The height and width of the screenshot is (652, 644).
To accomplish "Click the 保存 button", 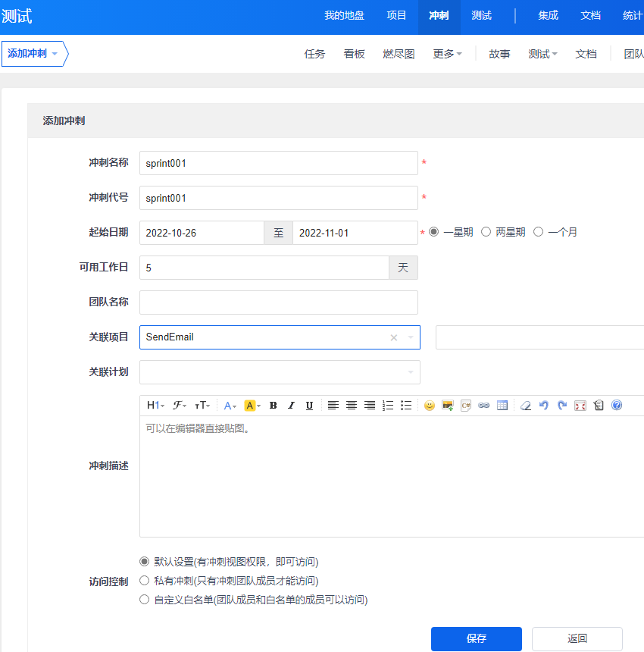I will tap(476, 638).
